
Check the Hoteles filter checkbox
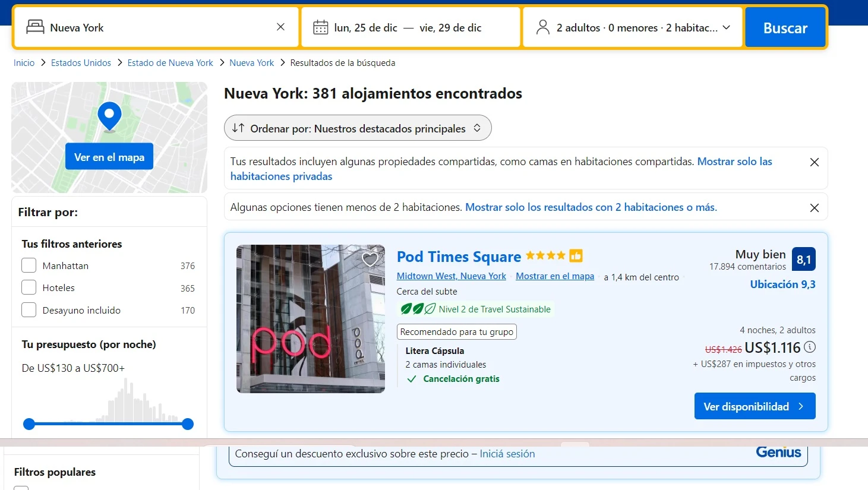point(29,287)
